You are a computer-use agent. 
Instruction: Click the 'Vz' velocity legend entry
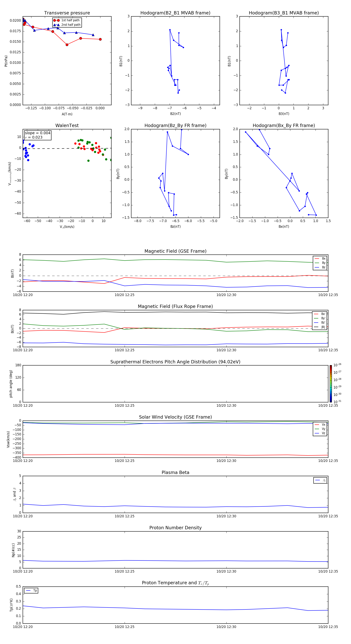[x=320, y=433]
